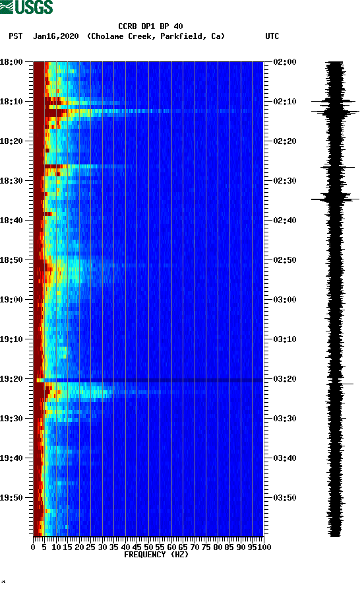Click the '03:10' UTC time label
The height and width of the screenshot is (589, 364).
pyautogui.click(x=285, y=339)
